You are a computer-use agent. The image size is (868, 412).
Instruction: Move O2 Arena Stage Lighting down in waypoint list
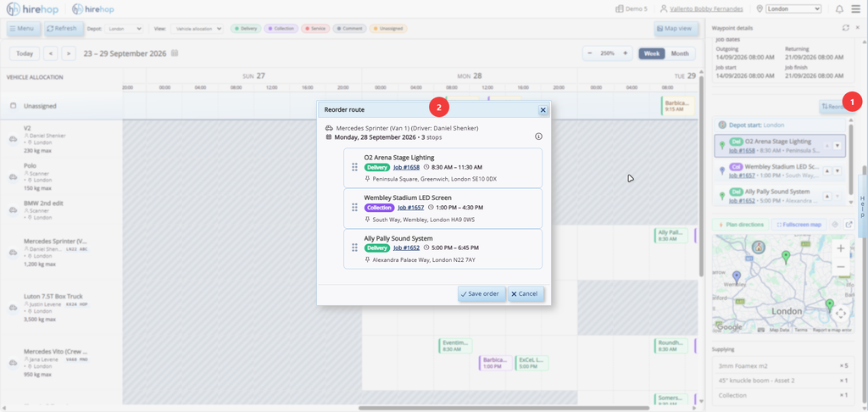click(837, 146)
